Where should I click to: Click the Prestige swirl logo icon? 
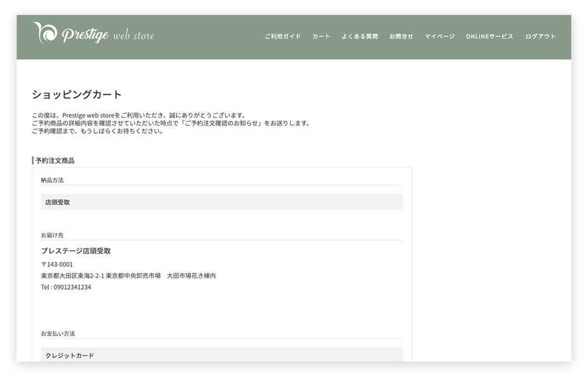click(x=44, y=33)
